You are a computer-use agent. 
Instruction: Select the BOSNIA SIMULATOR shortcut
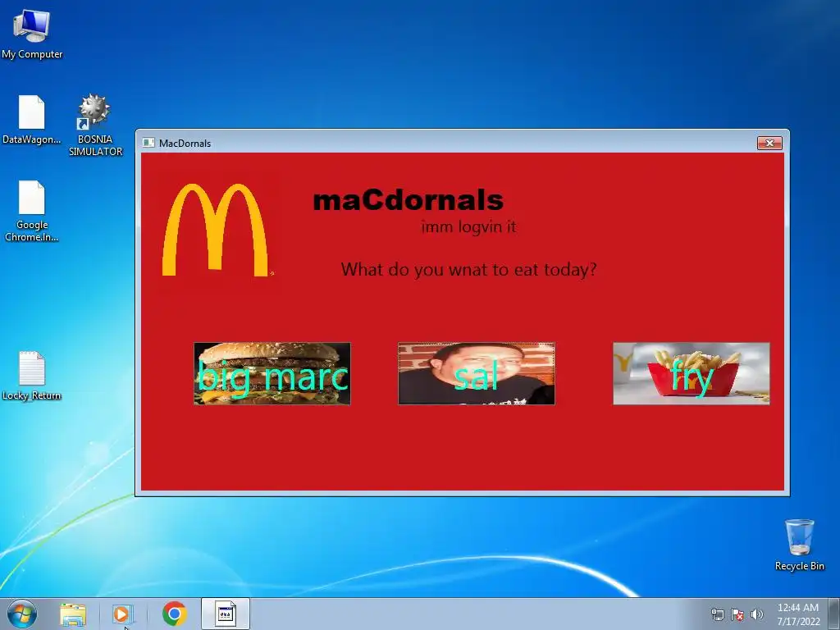pyautogui.click(x=95, y=126)
